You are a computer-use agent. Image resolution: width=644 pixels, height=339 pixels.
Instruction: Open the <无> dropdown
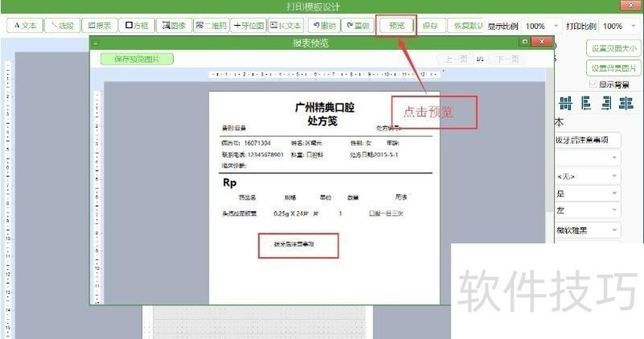(x=588, y=176)
